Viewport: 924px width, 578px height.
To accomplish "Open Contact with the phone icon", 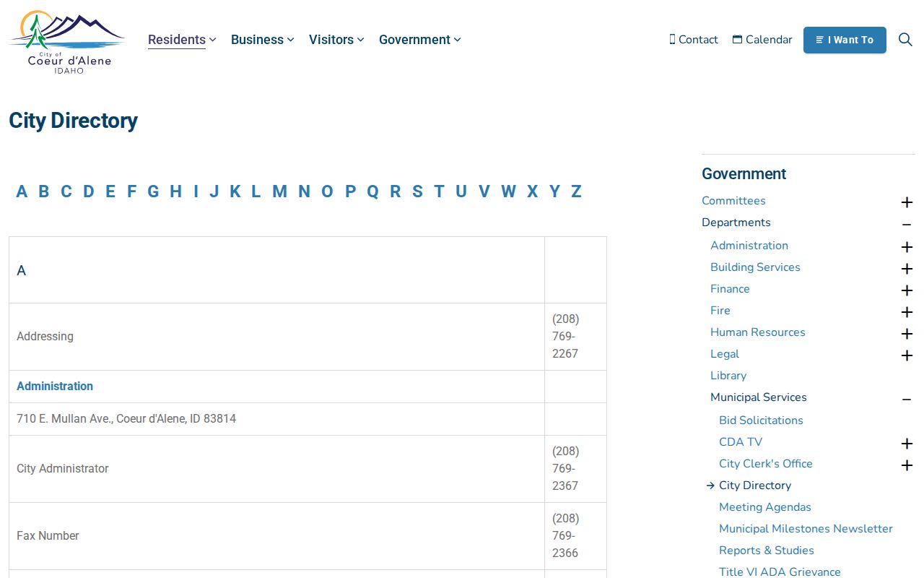I will coord(694,40).
